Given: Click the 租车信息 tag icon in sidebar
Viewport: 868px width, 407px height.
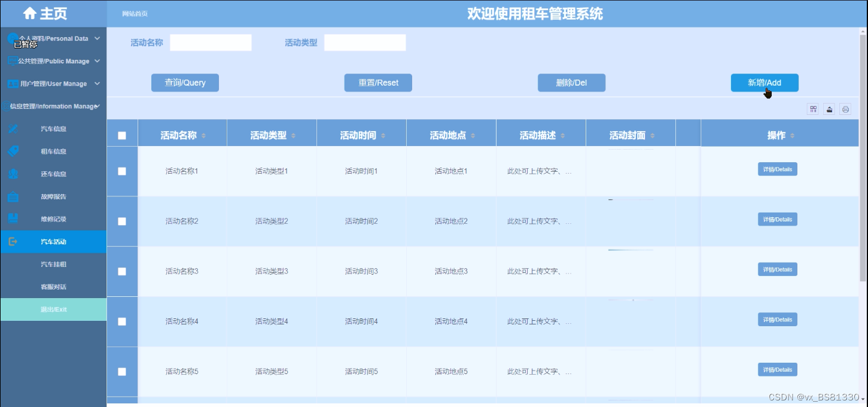Looking at the screenshot, I should pyautogui.click(x=13, y=151).
